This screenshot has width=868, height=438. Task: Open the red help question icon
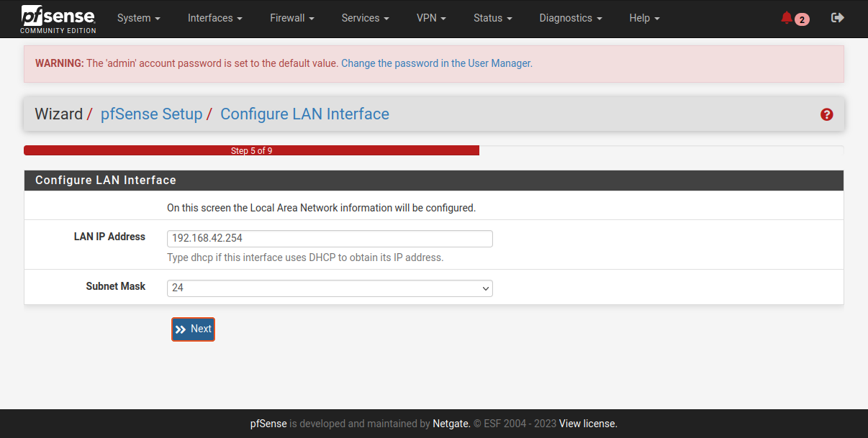pyautogui.click(x=826, y=114)
